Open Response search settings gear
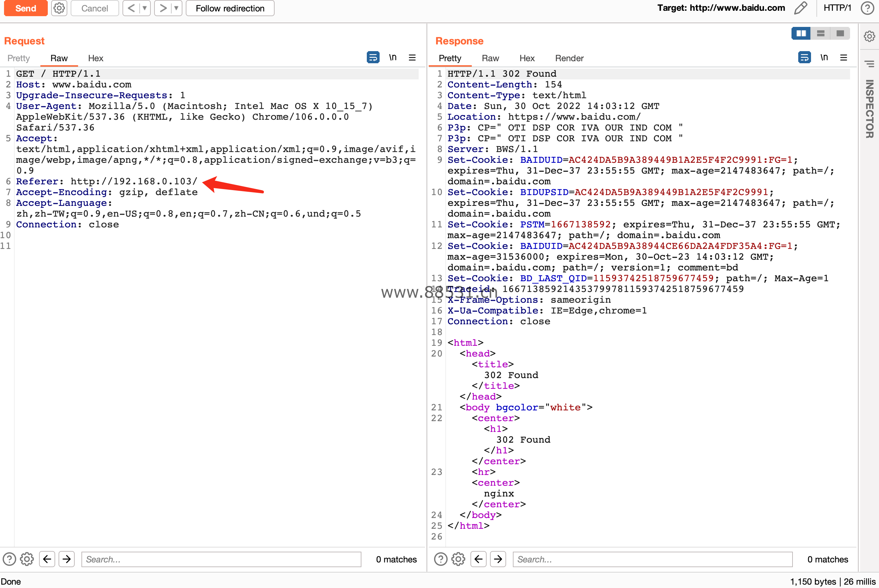 point(458,559)
